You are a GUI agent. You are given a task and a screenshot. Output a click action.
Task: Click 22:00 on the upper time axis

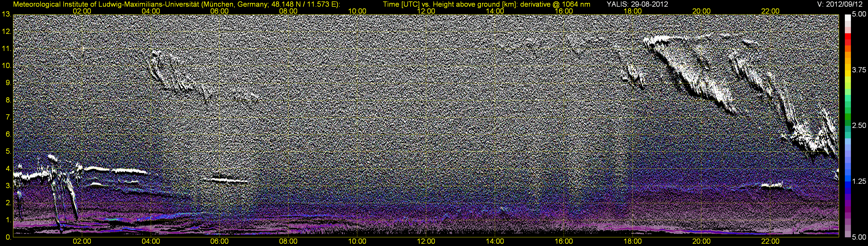(x=770, y=11)
